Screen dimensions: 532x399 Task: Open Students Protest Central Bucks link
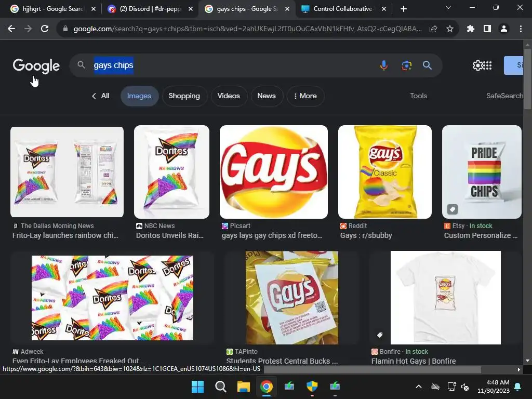pyautogui.click(x=282, y=361)
